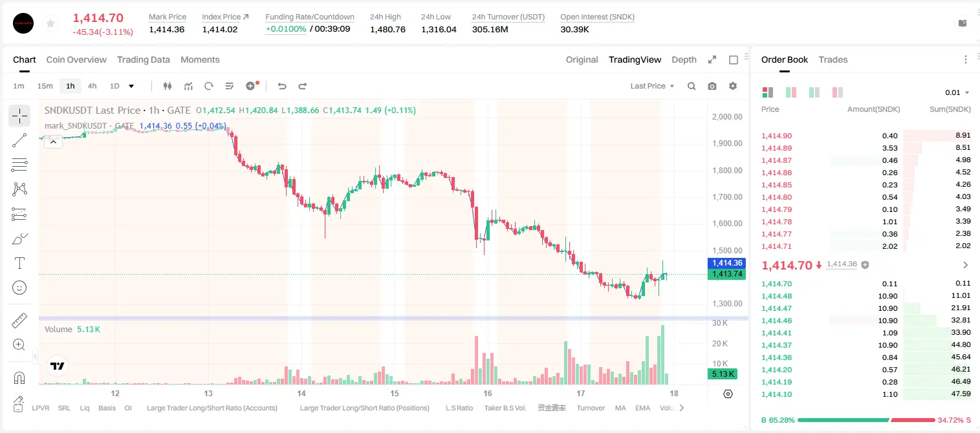Open the candlestick chart type selector
This screenshot has width=980, height=433.
[168, 86]
